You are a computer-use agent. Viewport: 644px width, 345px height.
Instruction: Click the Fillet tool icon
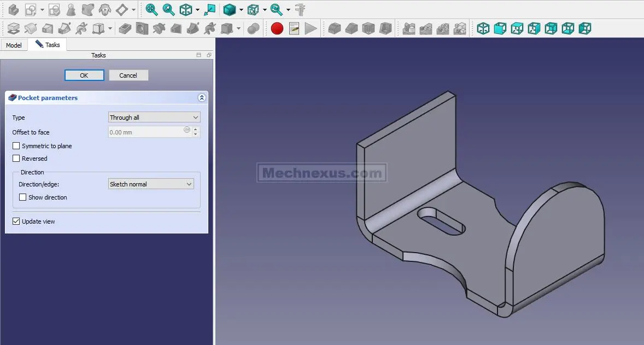pos(335,28)
